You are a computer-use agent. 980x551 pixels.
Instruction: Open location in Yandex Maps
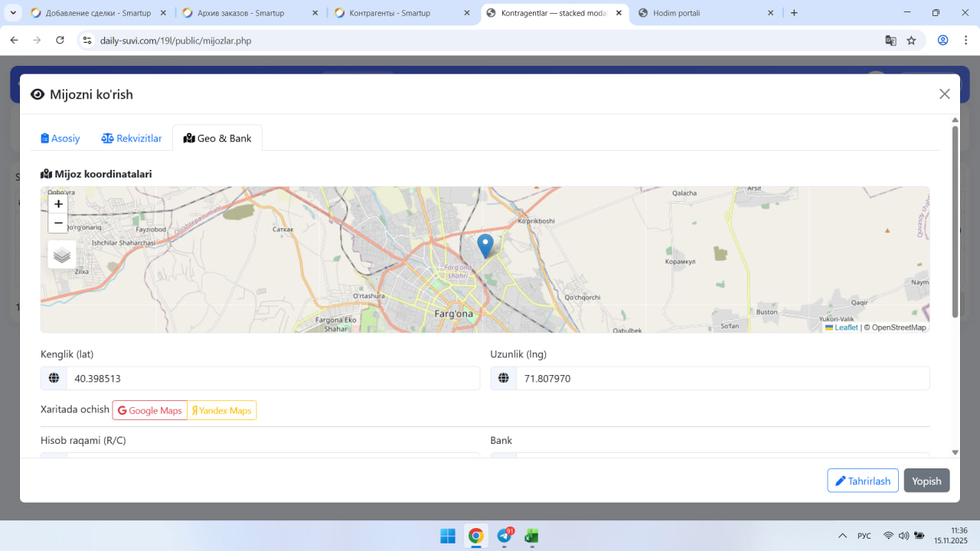pyautogui.click(x=222, y=411)
